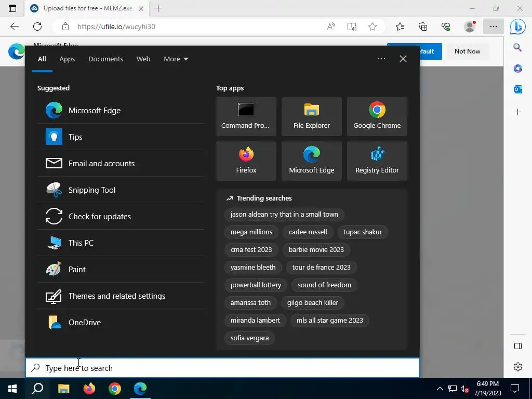This screenshot has width=532, height=399.
Task: Select 'amarissa toth' trending chip
Action: tap(250, 303)
